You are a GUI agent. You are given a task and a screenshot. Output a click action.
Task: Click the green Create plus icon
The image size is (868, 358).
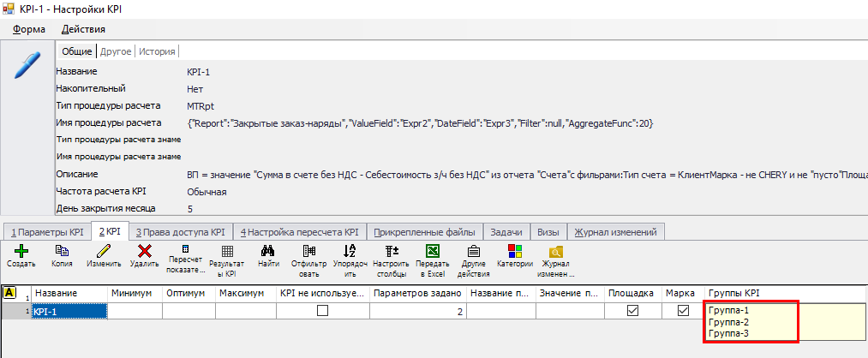pos(21,251)
